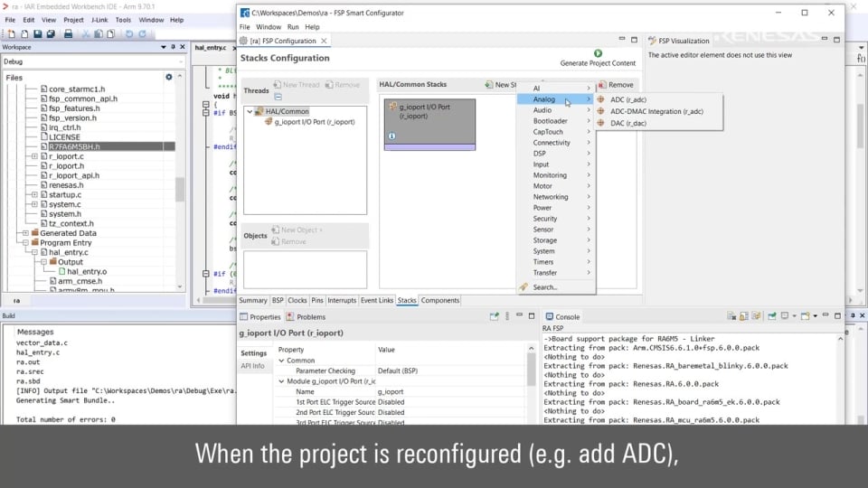Screen dimensions: 868x488
Task: Click the Search entry with magnifier icon
Action: (544, 287)
